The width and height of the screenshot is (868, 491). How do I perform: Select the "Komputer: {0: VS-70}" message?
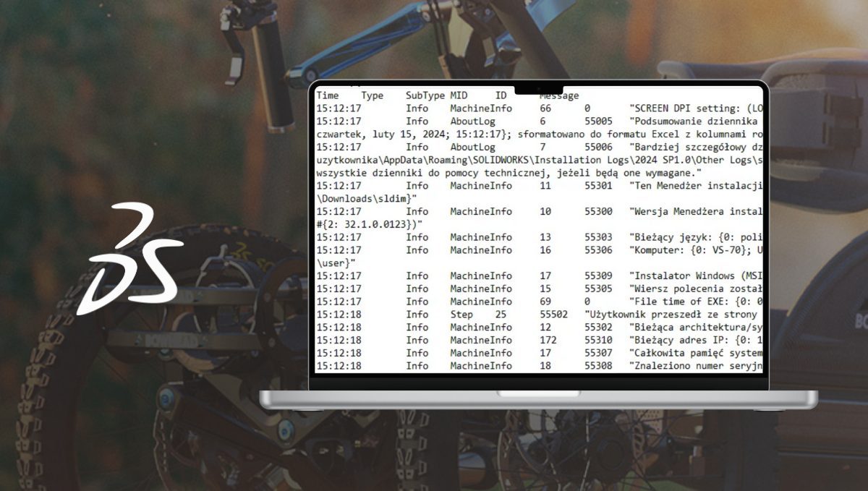696,250
